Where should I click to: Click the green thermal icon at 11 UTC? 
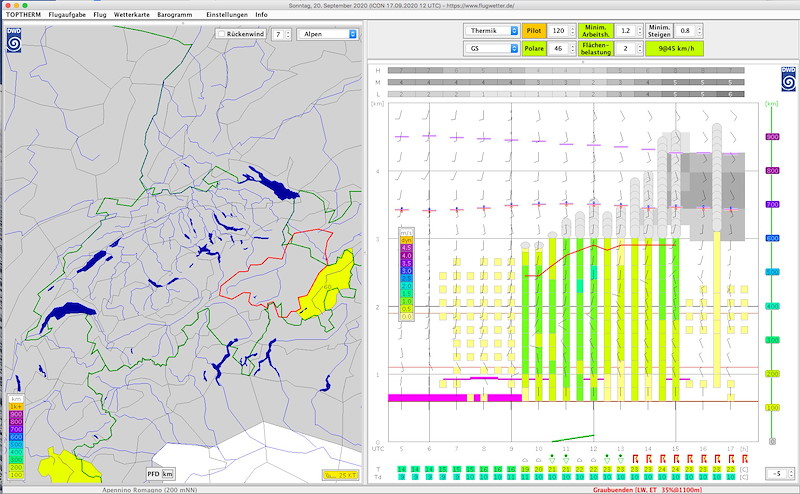coord(566,458)
